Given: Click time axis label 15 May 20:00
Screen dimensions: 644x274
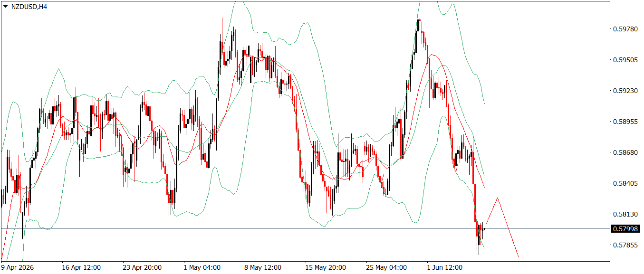Looking at the screenshot, I should click(x=325, y=267).
